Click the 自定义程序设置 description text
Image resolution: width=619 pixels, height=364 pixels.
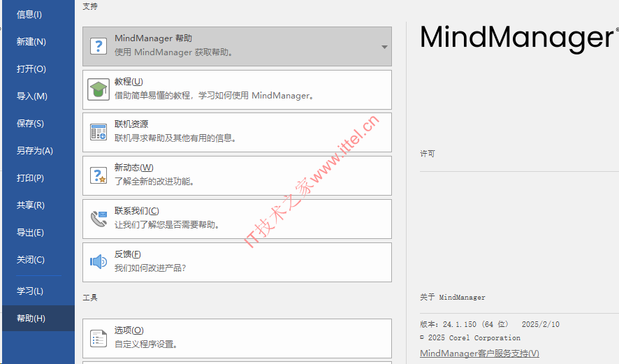click(x=146, y=344)
